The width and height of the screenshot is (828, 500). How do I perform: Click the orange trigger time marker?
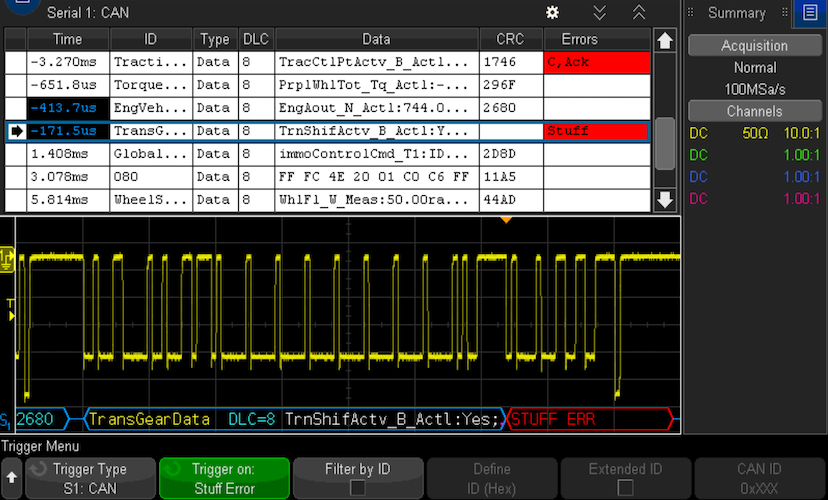tap(506, 219)
